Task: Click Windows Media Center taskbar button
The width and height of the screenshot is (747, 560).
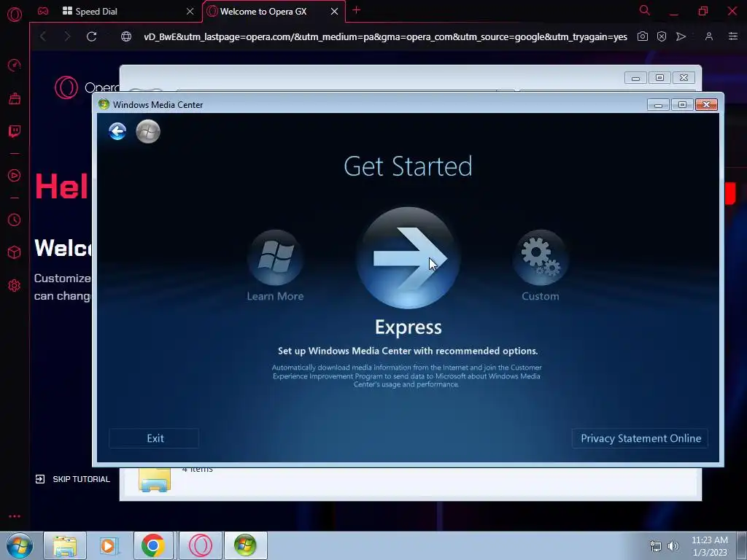Action: coord(245,545)
